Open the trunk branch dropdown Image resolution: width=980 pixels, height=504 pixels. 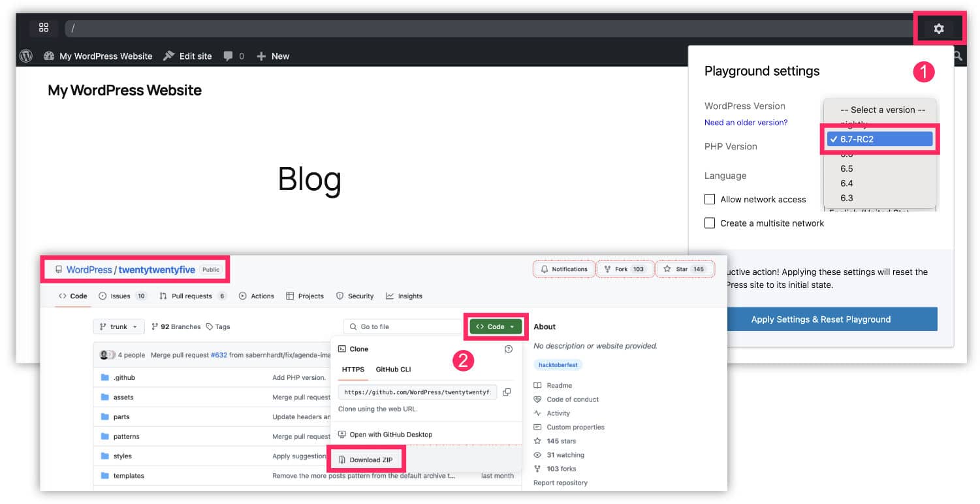[x=119, y=326]
